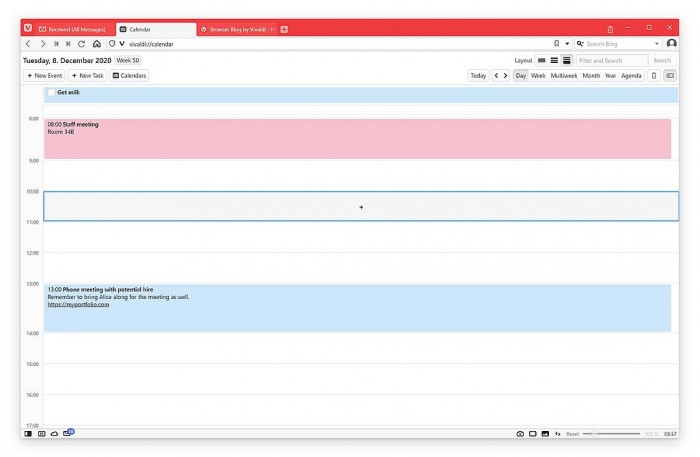Go to the home page

coord(97,44)
